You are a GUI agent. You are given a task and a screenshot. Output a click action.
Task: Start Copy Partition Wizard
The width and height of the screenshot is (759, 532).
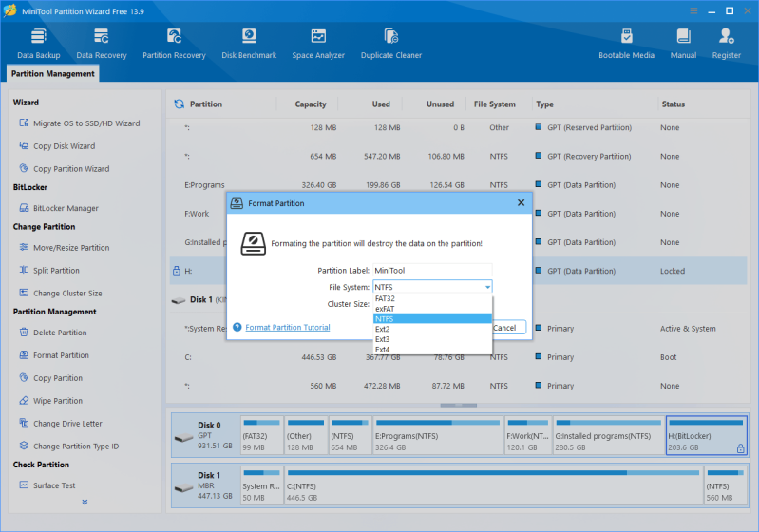point(65,169)
